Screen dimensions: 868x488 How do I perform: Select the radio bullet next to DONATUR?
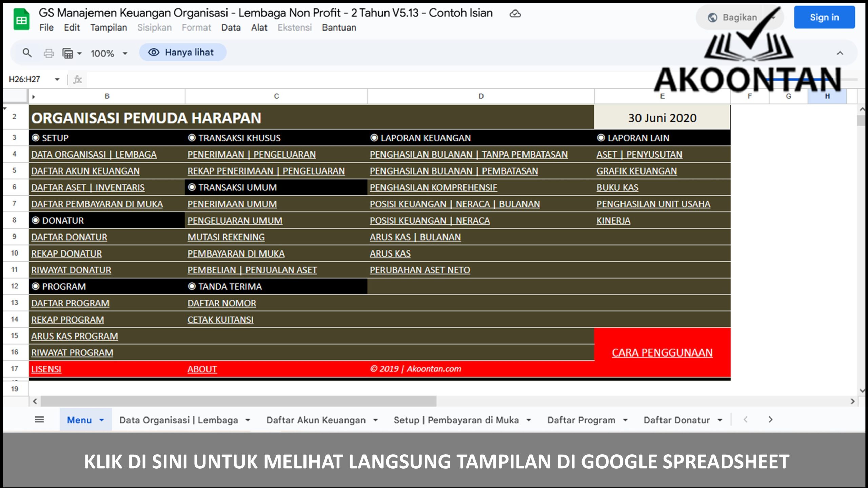(x=35, y=220)
